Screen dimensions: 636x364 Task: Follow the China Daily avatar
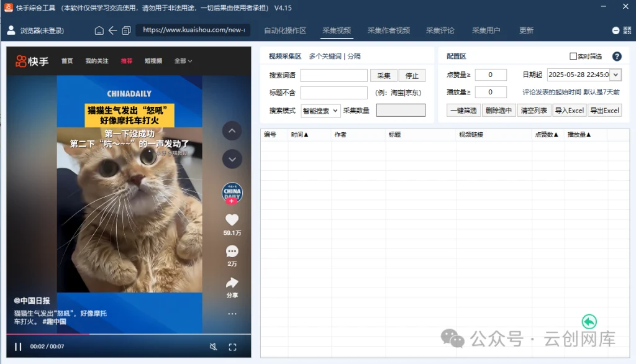(x=232, y=193)
